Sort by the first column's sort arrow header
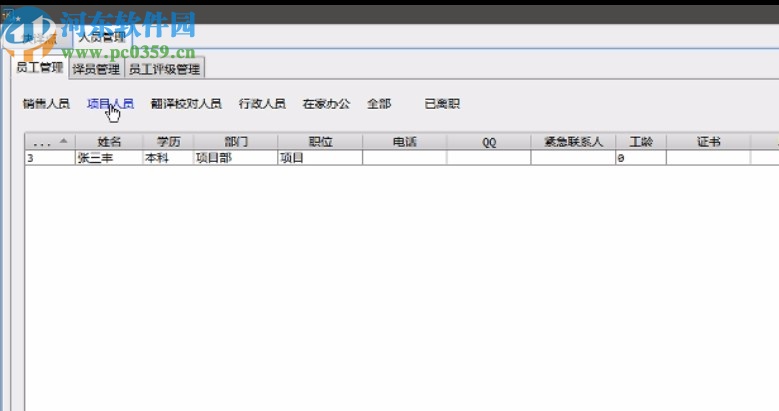The height and width of the screenshot is (411, 779). pos(50,142)
